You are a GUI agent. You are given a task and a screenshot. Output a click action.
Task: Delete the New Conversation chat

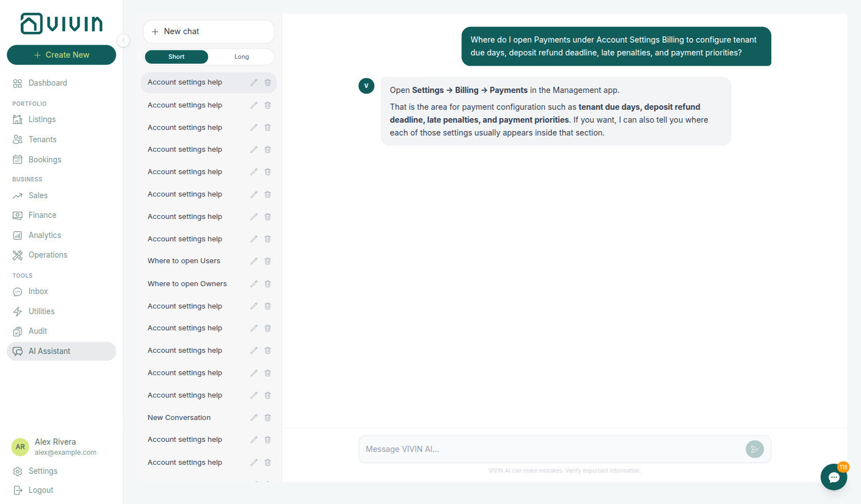coord(268,418)
